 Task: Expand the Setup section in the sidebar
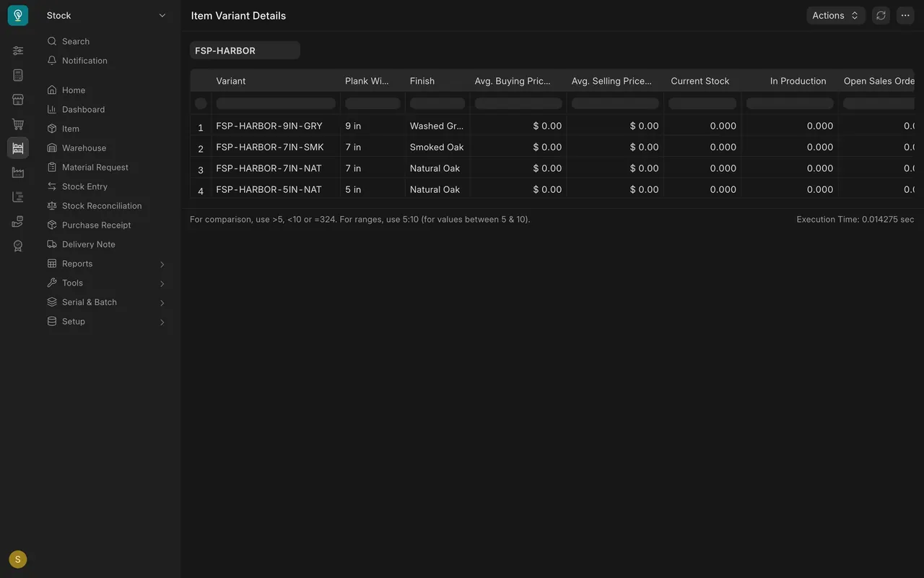pos(106,322)
